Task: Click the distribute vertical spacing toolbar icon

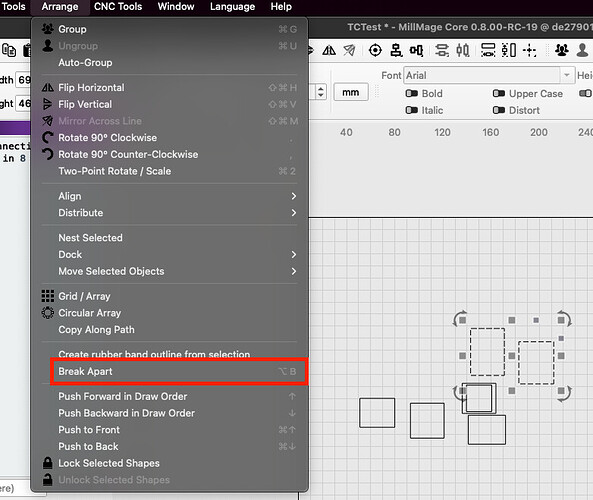Action: [x=509, y=50]
